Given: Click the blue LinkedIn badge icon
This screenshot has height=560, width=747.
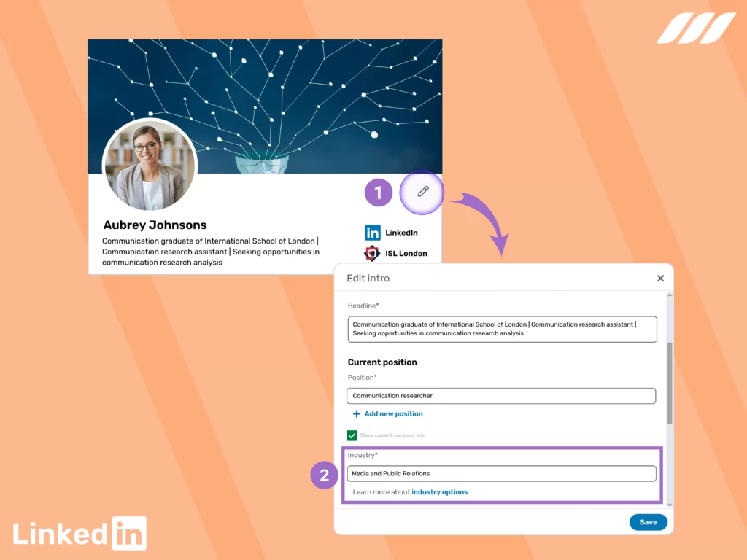Looking at the screenshot, I should [x=373, y=232].
